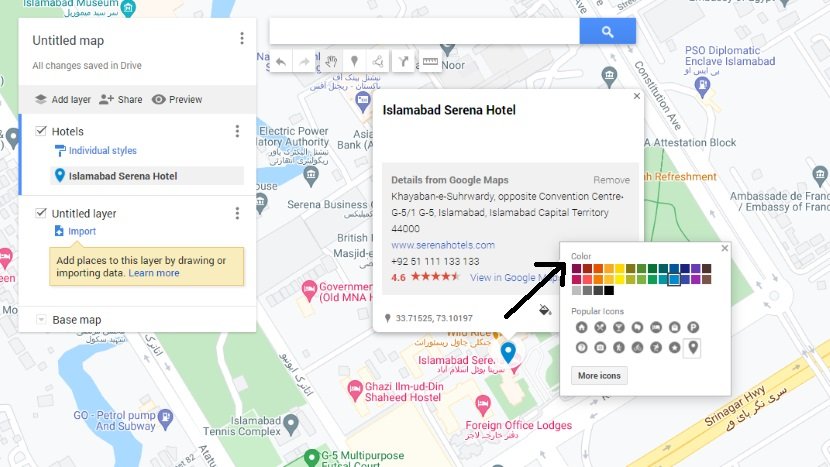Viewport: 830px width, 467px height.
Task: Select the hand pan tool
Action: [331, 62]
